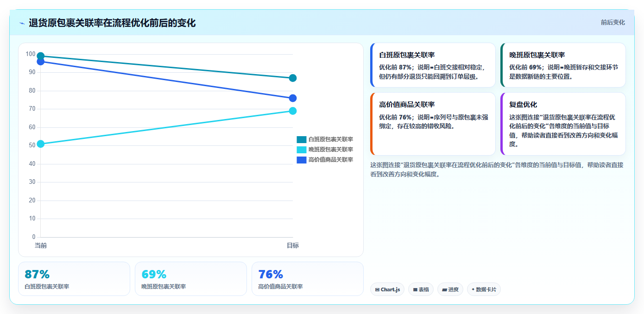Image resolution: width=644 pixels, height=314 pixels.
Task: Click 白班原包裹关联率 label under 87%
Action: pos(47,287)
